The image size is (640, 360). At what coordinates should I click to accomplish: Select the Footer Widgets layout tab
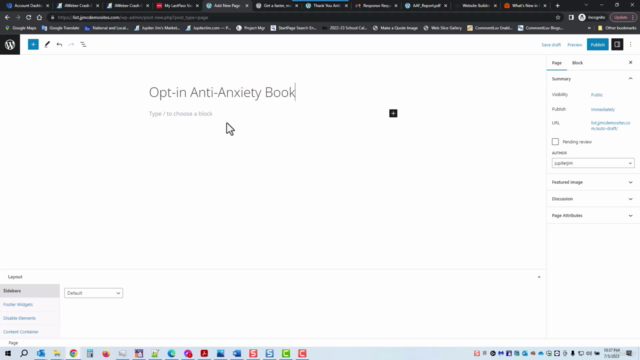pos(18,304)
